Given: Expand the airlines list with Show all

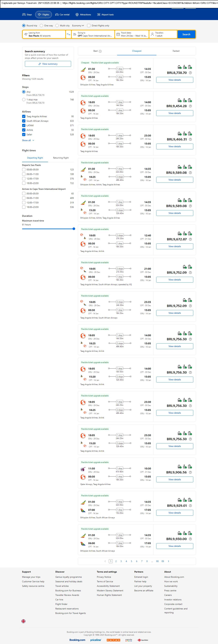Looking at the screenshot, I should tap(28, 140).
